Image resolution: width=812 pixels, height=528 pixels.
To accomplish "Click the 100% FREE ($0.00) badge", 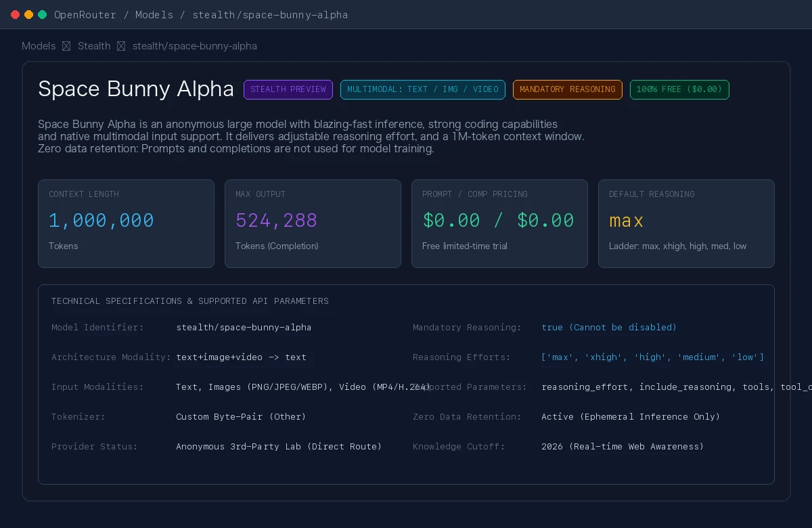I will [679, 89].
